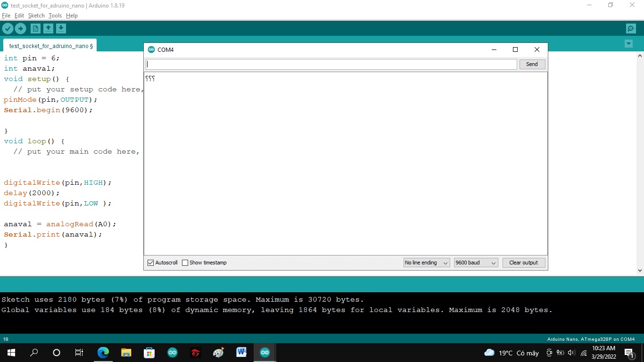Screen dimensions: 644x362
Task: Enable Show timestamp in Serial Monitor
Action: pyautogui.click(x=185, y=263)
